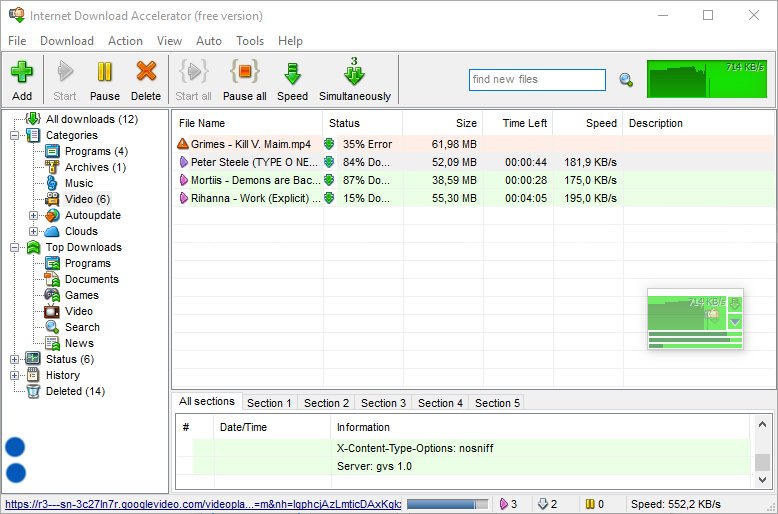Viewport: 778px width, 514px height.
Task: Sort by Description column header
Action: coord(700,123)
